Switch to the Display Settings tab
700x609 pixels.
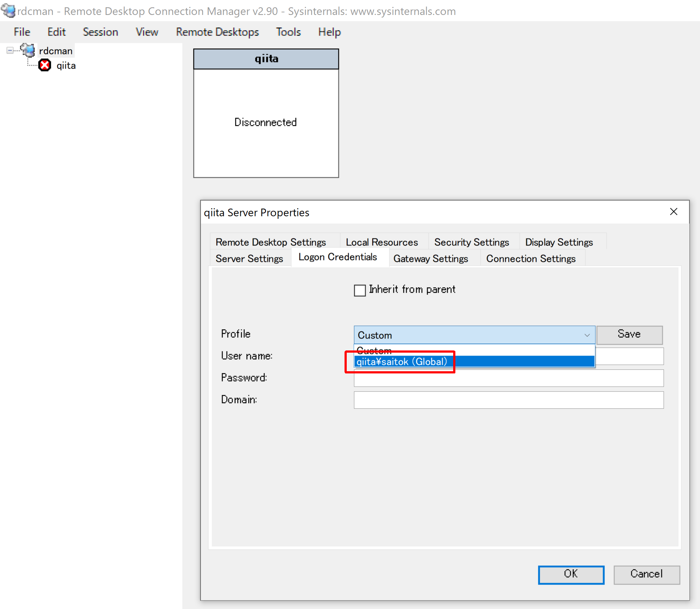[559, 242]
